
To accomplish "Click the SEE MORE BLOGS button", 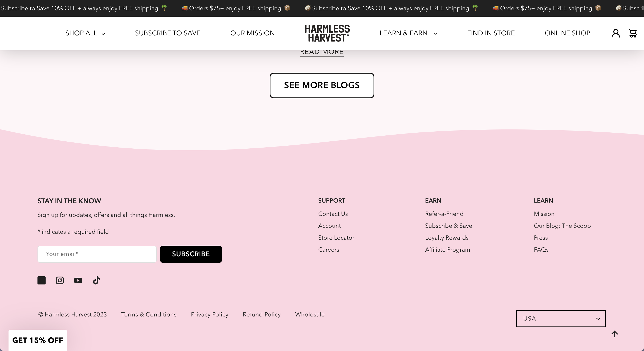I will coord(322,85).
